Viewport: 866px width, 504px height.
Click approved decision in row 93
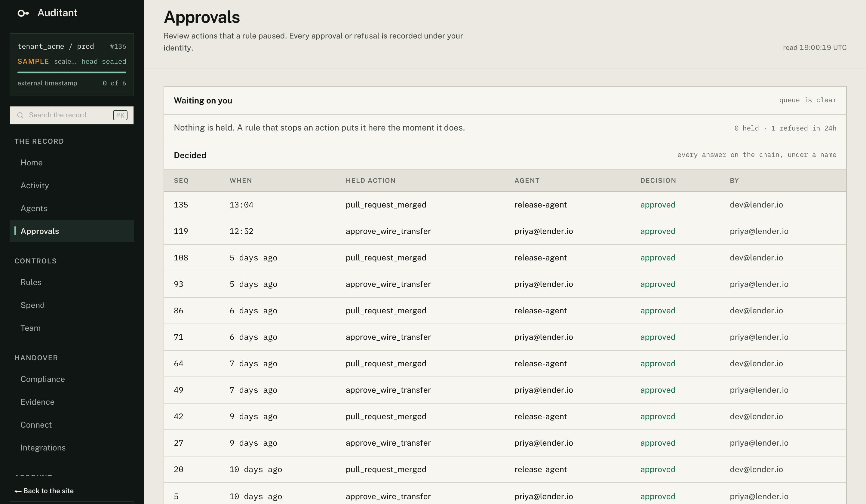point(658,284)
